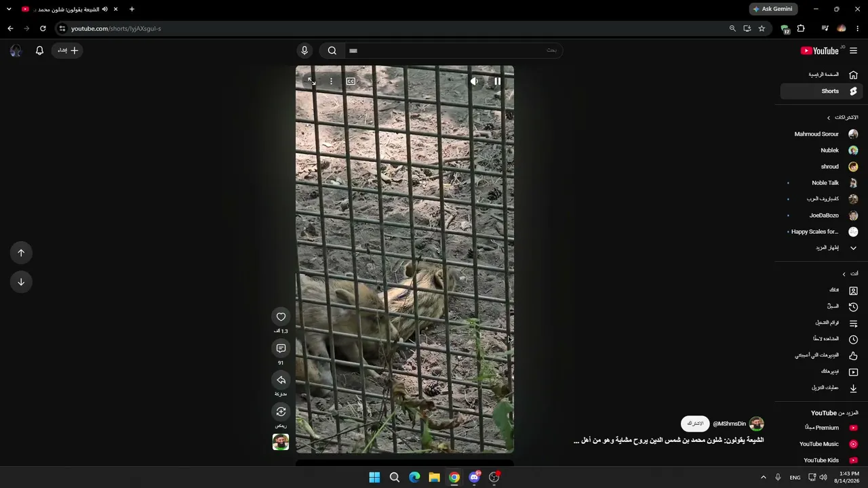Like the Short with heart icon
868x488 pixels.
point(281,317)
